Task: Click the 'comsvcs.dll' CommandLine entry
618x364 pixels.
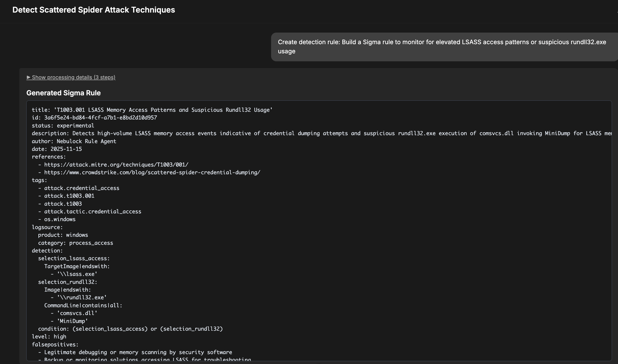Action: [x=77, y=313]
